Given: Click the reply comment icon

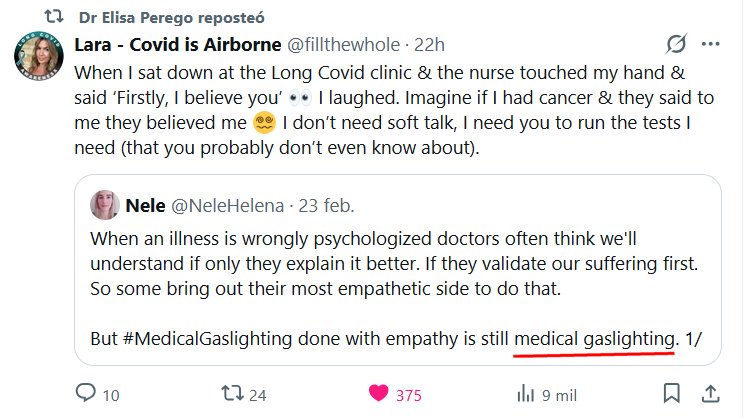Looking at the screenshot, I should click(x=85, y=394).
